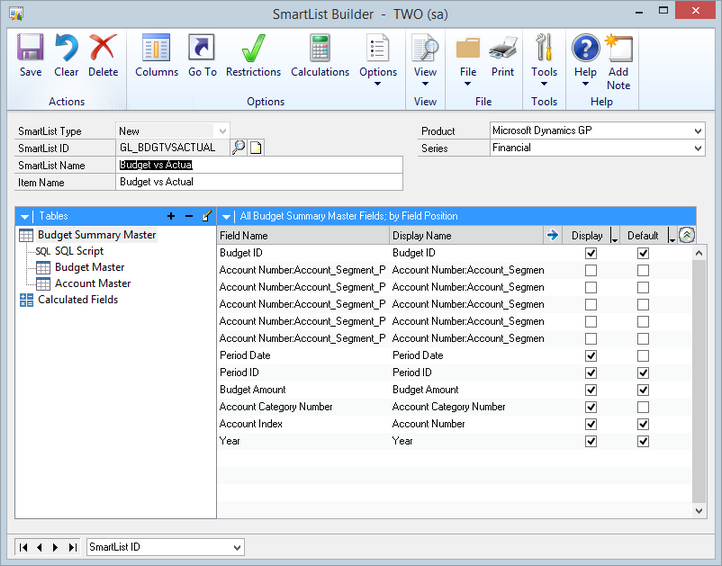The width and height of the screenshot is (722, 566).
Task: Click the Save floppy disk icon
Action: (x=30, y=47)
